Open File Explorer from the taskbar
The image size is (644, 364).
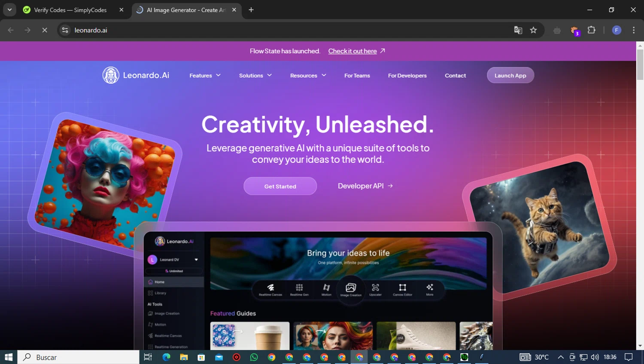click(x=184, y=357)
